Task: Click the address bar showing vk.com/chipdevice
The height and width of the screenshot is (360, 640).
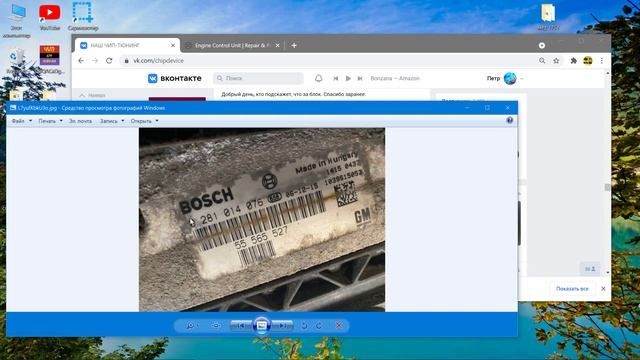Action: 327,60
